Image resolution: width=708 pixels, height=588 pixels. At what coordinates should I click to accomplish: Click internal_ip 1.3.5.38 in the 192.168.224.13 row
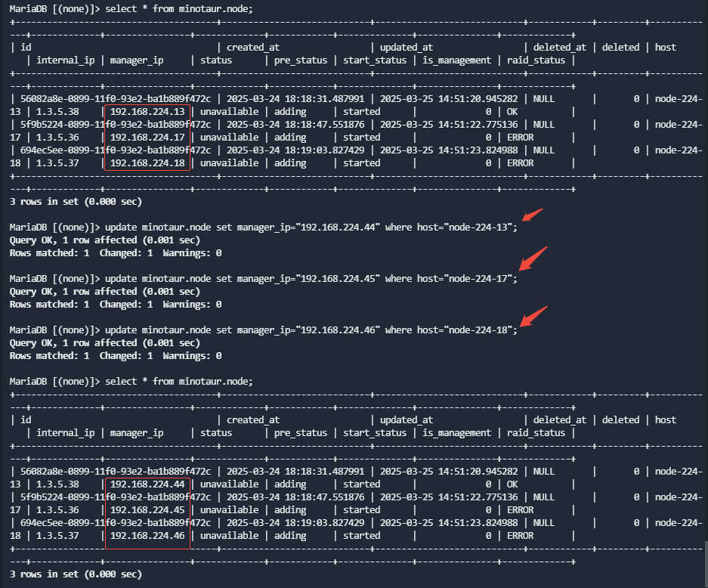[57, 112]
